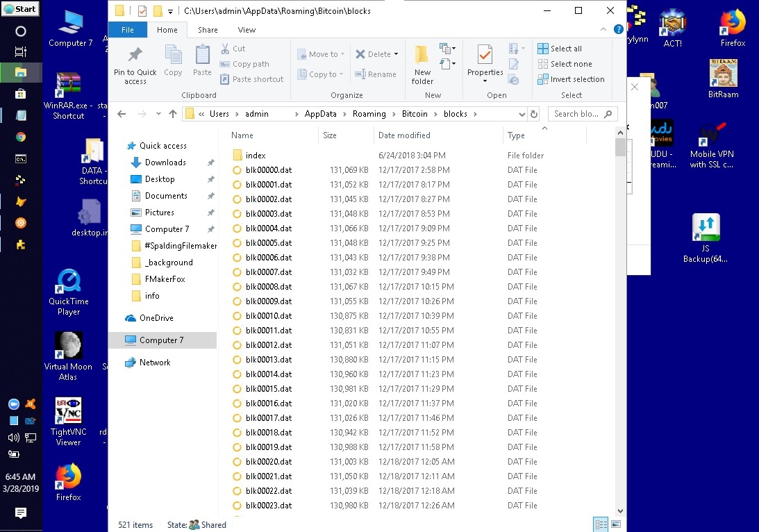Screen dimensions: 759x532
Task: Collapse the ribbon with the chevron
Action: [x=603, y=30]
